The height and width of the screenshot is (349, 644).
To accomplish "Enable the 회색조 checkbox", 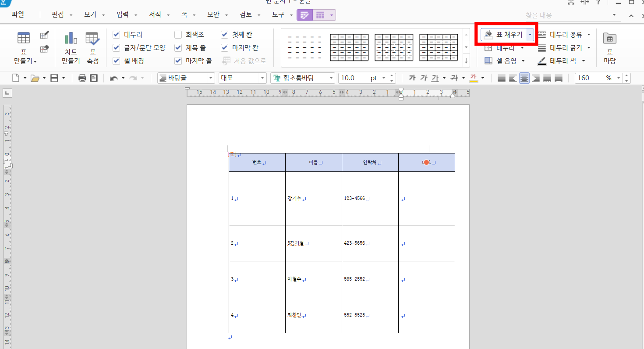I will coord(178,35).
